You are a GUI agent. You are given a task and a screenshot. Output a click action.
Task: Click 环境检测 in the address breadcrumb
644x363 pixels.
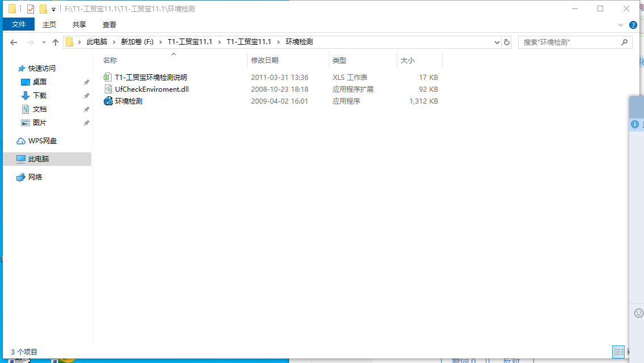[299, 42]
